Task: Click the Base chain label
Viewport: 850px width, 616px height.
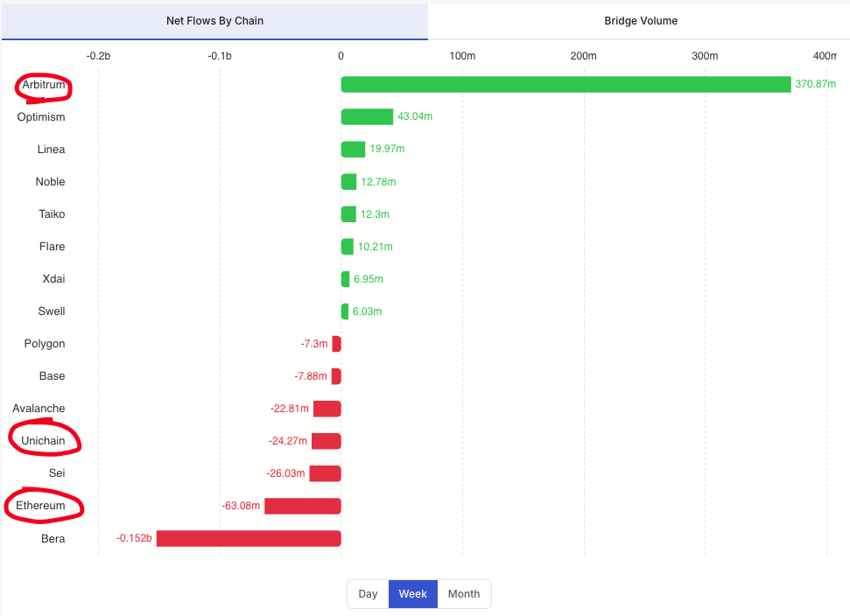Action: pos(52,376)
